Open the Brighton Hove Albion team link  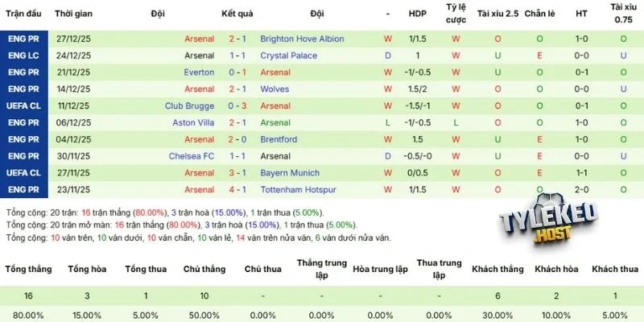(x=302, y=39)
